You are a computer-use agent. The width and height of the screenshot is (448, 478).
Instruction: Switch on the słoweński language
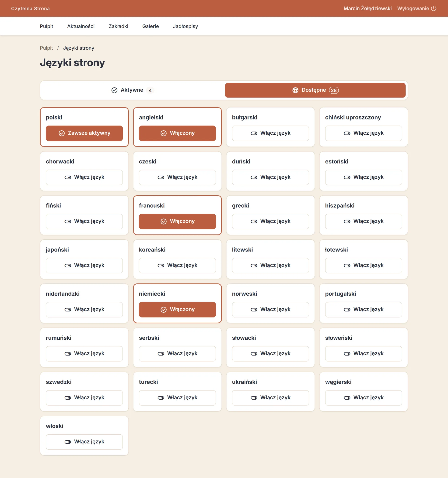363,353
